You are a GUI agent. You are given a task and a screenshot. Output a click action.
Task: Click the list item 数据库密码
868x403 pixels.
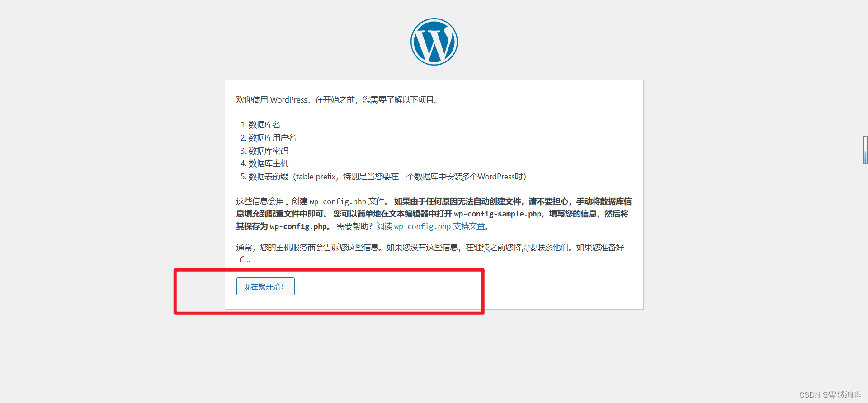point(269,151)
